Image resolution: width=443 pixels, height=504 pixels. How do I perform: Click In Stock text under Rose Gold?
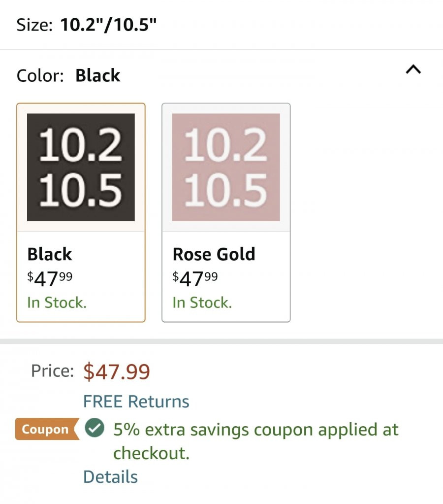click(x=202, y=302)
